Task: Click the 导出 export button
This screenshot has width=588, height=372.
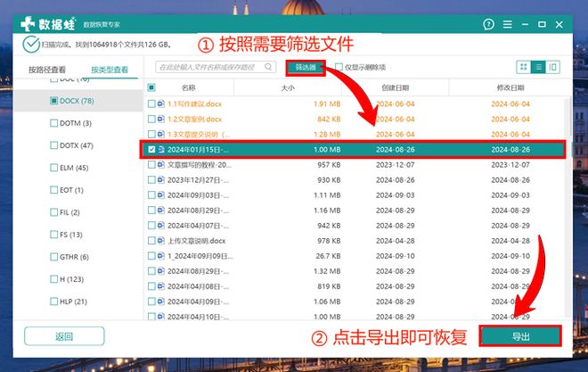Action: click(520, 336)
